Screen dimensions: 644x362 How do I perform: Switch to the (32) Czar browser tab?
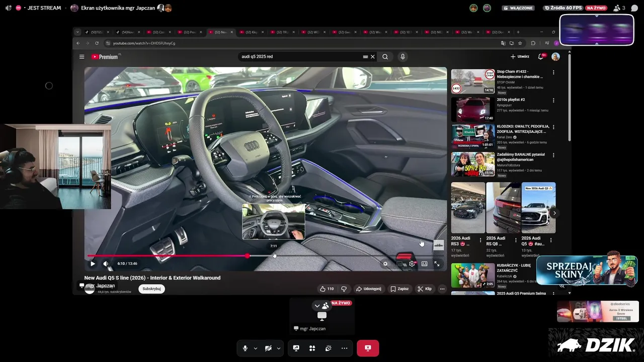coord(159,32)
